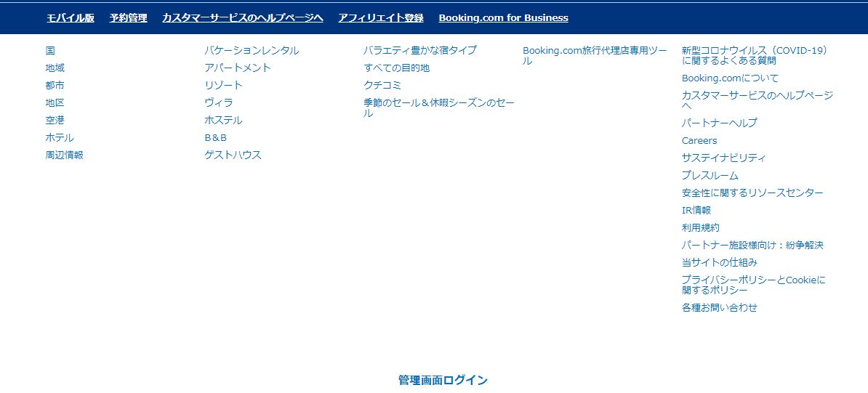Click the ホステル link
This screenshot has width=868, height=393.
coord(223,120)
